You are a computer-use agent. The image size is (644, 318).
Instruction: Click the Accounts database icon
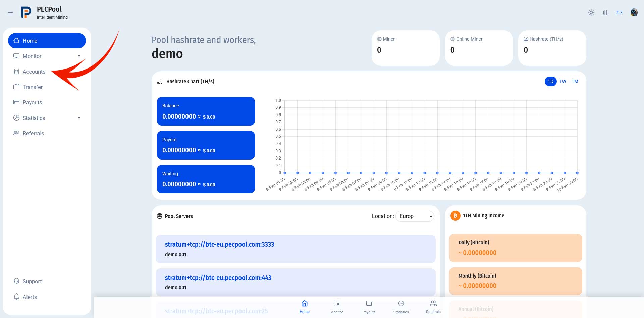point(16,71)
